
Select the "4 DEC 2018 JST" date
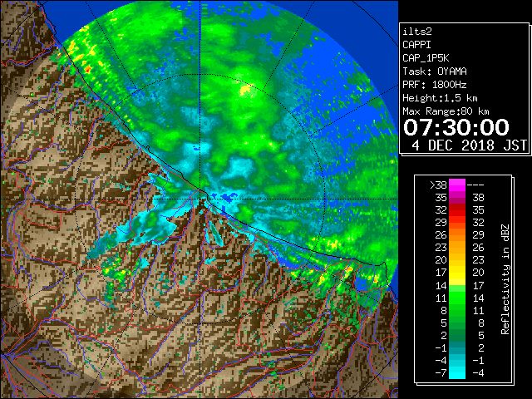pos(469,145)
